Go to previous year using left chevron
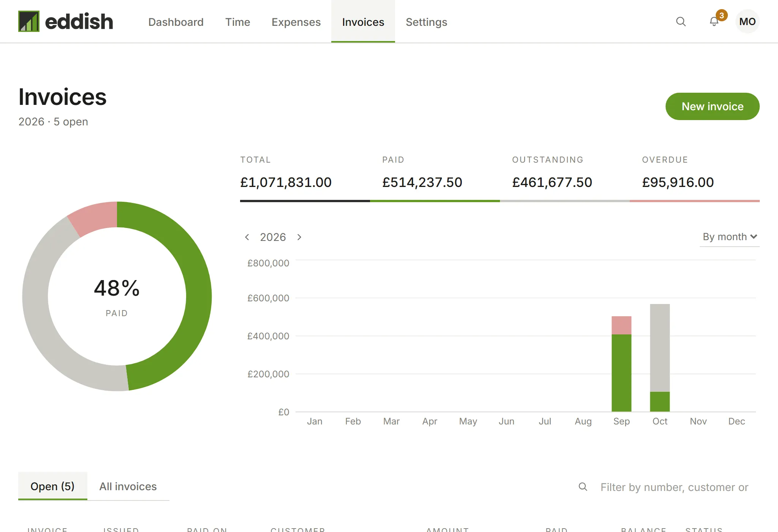778x532 pixels. coord(247,237)
